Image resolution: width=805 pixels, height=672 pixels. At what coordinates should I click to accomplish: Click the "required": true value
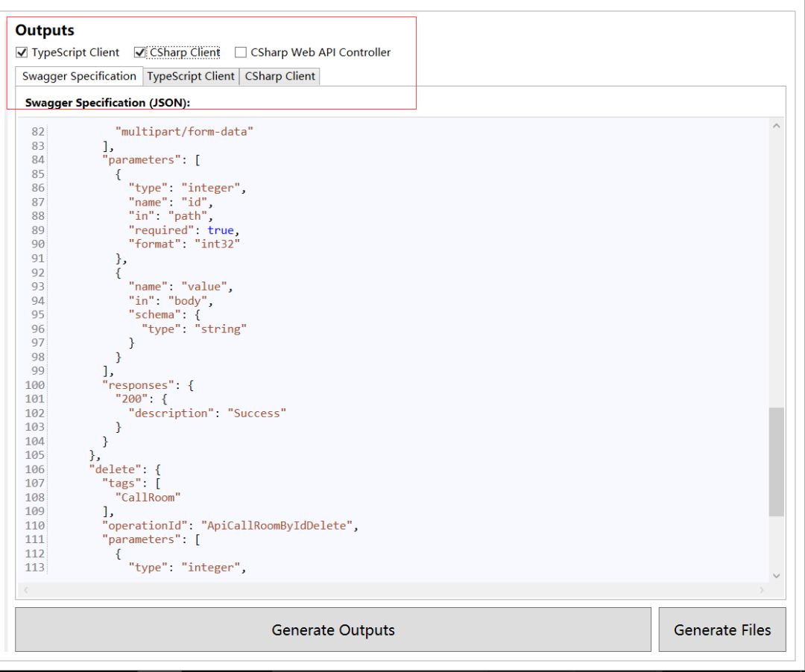220,230
